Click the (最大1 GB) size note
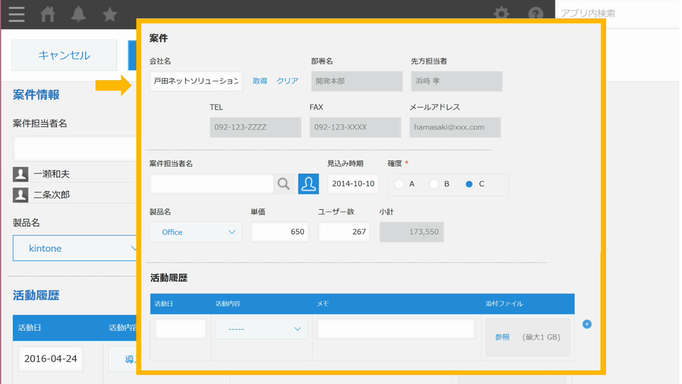 coord(541,337)
